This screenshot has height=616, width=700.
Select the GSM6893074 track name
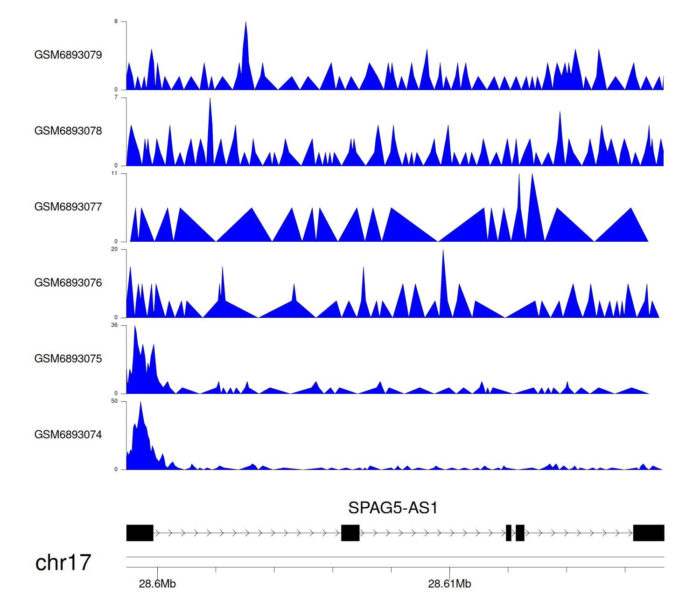(68, 435)
